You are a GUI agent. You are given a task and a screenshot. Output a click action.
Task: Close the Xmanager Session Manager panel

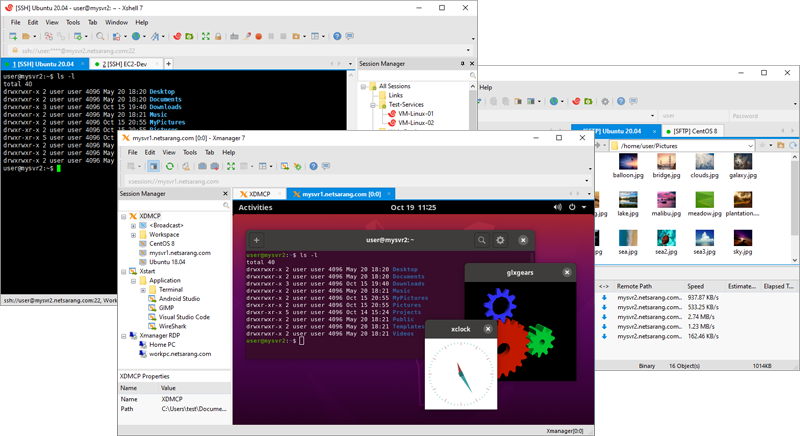pyautogui.click(x=226, y=194)
